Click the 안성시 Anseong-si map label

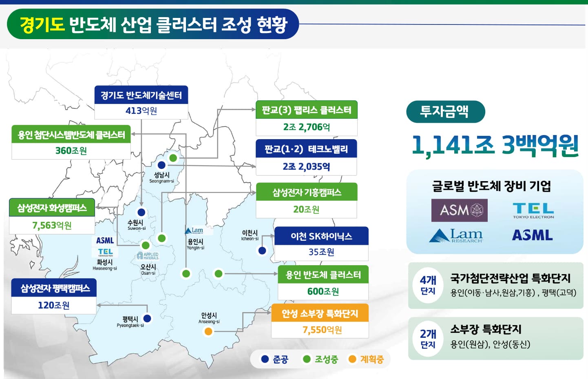[209, 318]
